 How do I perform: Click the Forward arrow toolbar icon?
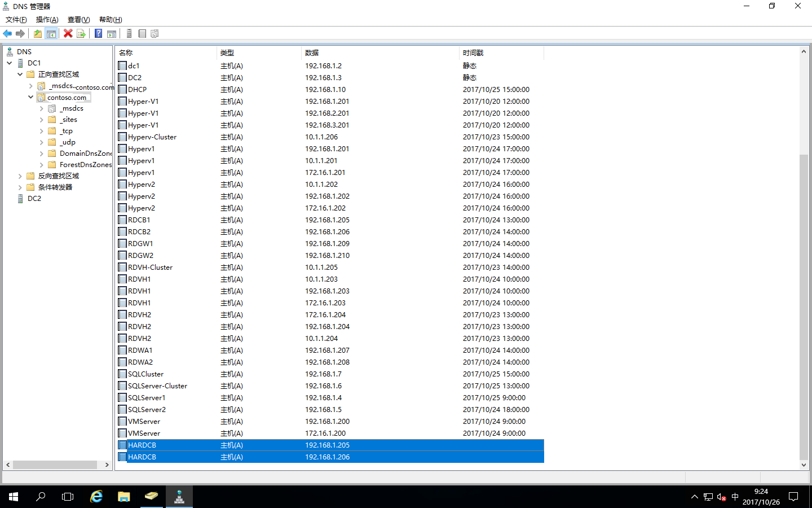tap(20, 34)
